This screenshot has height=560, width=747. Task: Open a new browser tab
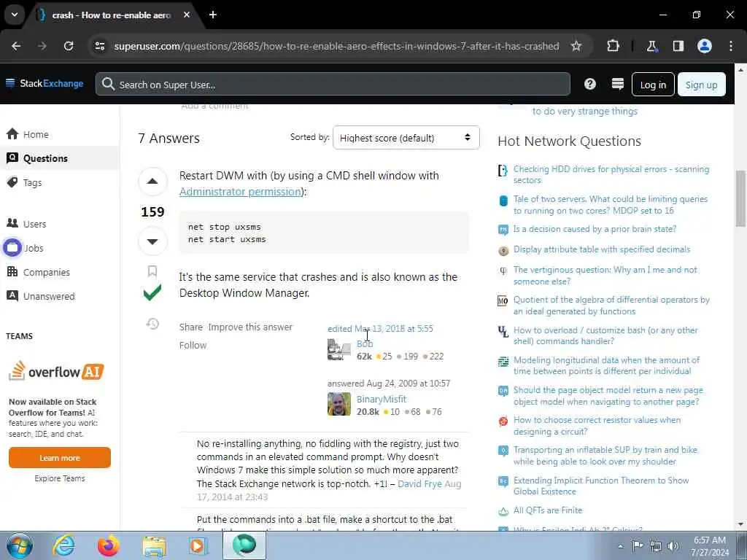(x=213, y=15)
